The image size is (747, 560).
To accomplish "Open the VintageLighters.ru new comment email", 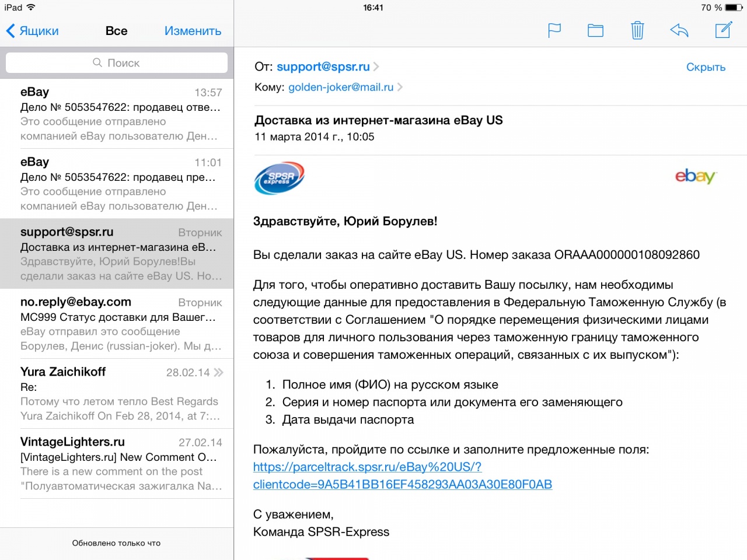I will (x=117, y=464).
